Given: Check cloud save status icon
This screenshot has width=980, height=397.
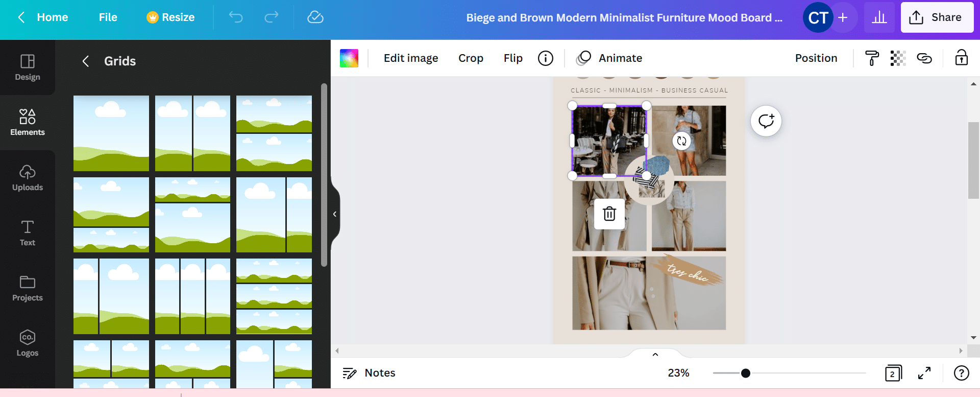Looking at the screenshot, I should pos(315,17).
